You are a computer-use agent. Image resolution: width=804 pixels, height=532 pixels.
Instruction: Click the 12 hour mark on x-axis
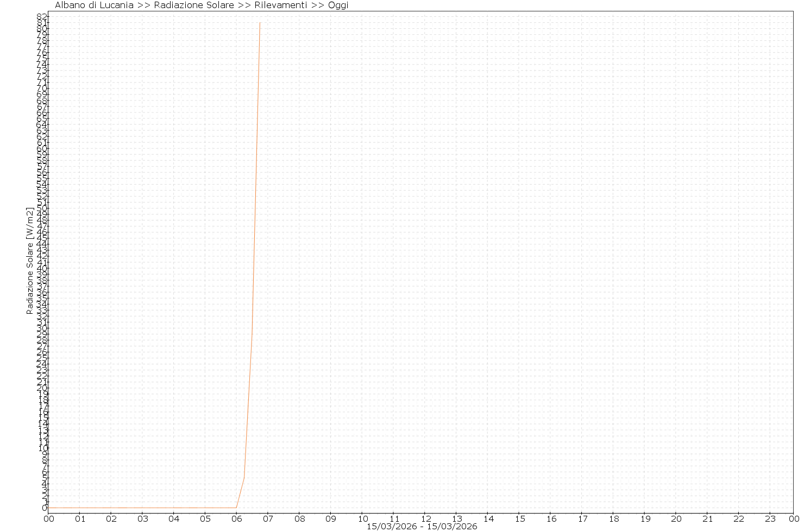click(x=425, y=518)
